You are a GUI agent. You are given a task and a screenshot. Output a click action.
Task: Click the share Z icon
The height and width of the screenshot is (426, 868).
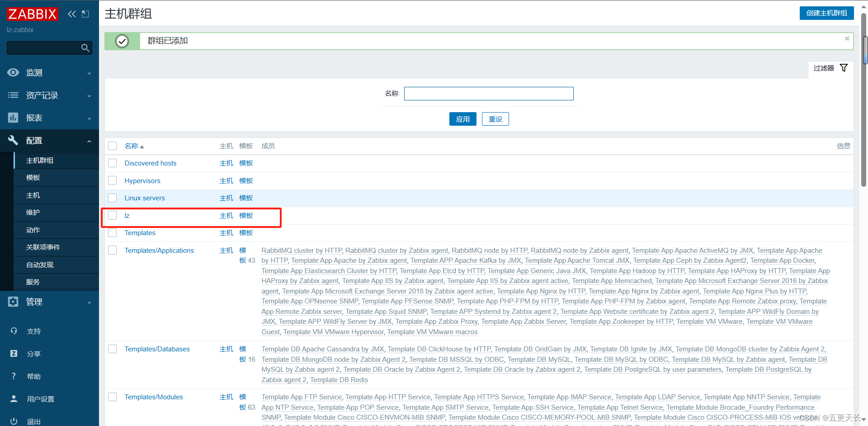point(14,354)
